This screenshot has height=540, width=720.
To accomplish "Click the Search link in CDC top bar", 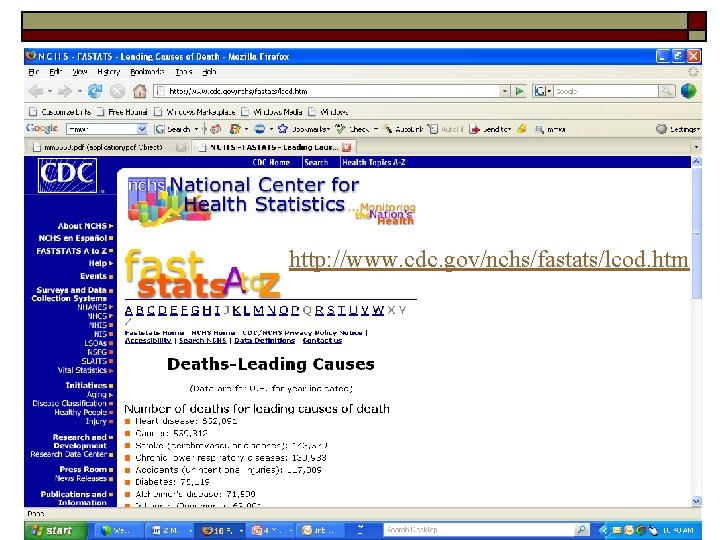I will point(316,162).
